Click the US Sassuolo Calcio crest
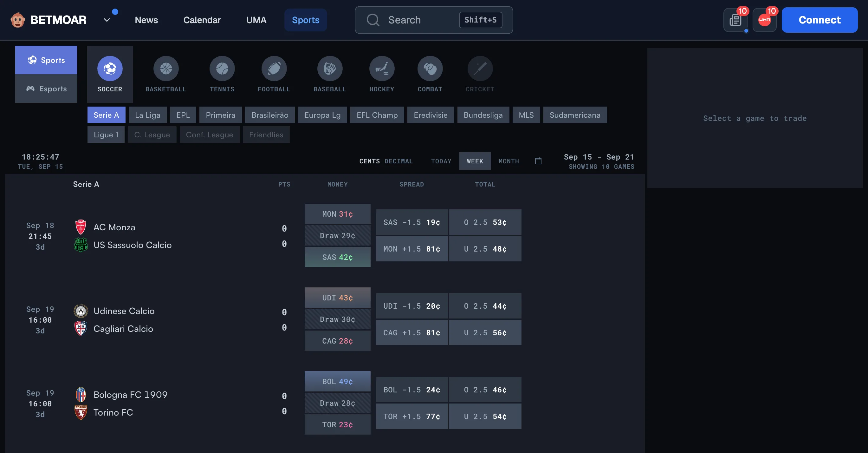 point(81,245)
